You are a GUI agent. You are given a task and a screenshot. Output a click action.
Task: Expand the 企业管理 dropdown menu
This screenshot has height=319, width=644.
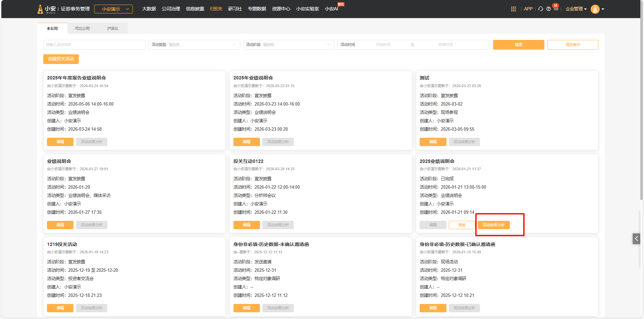tap(576, 9)
